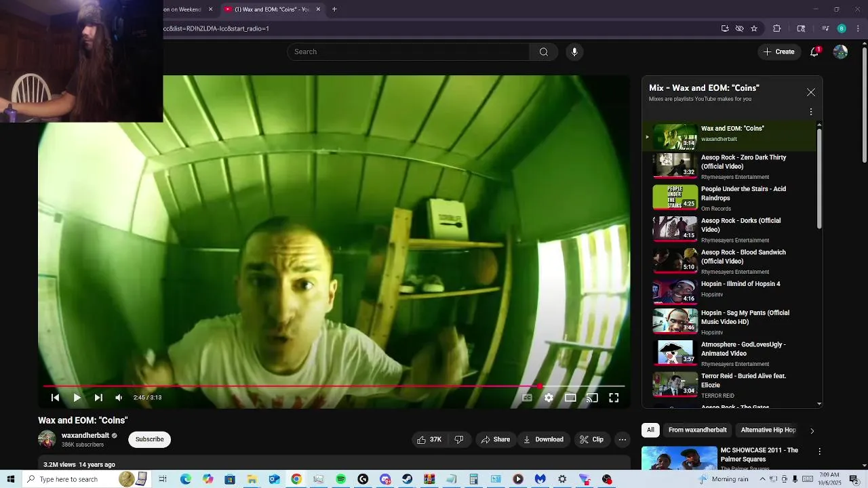Open Windows Settings gear in taskbar
The width and height of the screenshot is (868, 488).
(x=562, y=479)
